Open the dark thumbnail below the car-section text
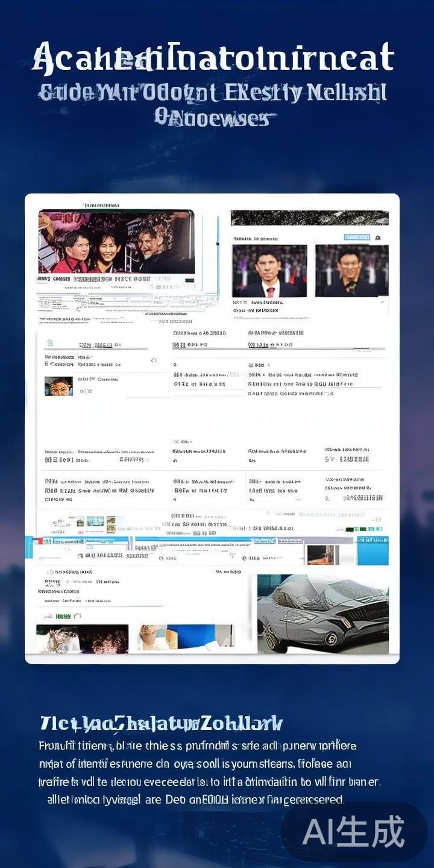This screenshot has width=434, height=868. [82, 639]
